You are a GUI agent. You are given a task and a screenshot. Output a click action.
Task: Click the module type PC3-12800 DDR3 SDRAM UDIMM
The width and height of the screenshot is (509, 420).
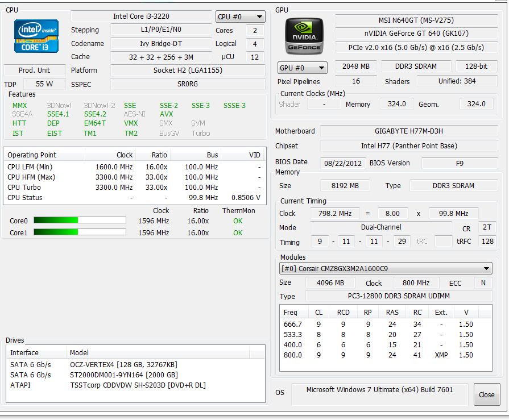click(x=399, y=296)
